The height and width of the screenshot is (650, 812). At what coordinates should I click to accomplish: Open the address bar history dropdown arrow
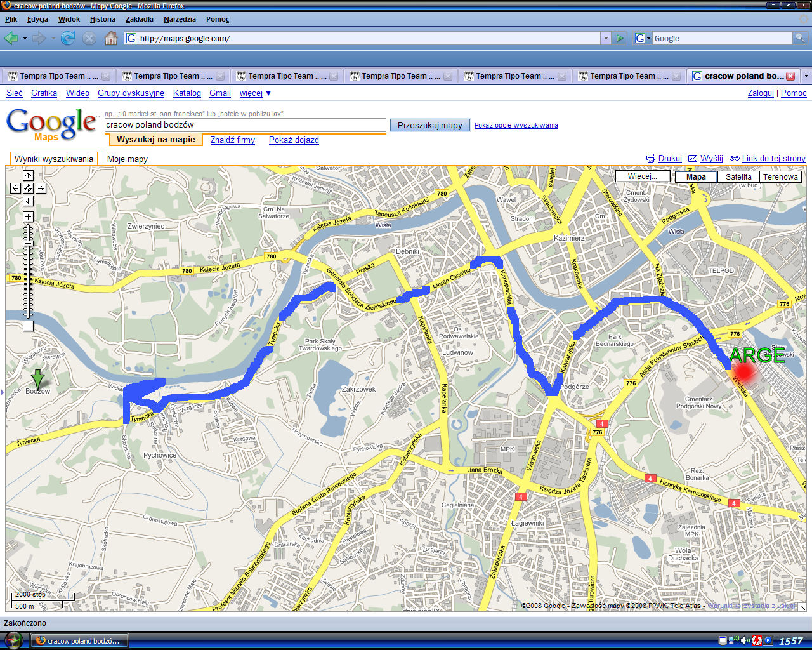[605, 38]
